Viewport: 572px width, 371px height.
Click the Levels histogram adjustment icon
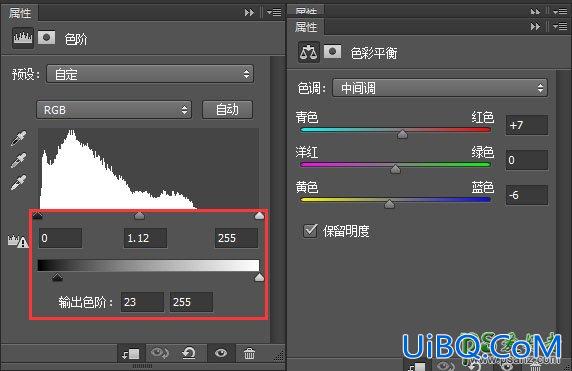point(23,38)
